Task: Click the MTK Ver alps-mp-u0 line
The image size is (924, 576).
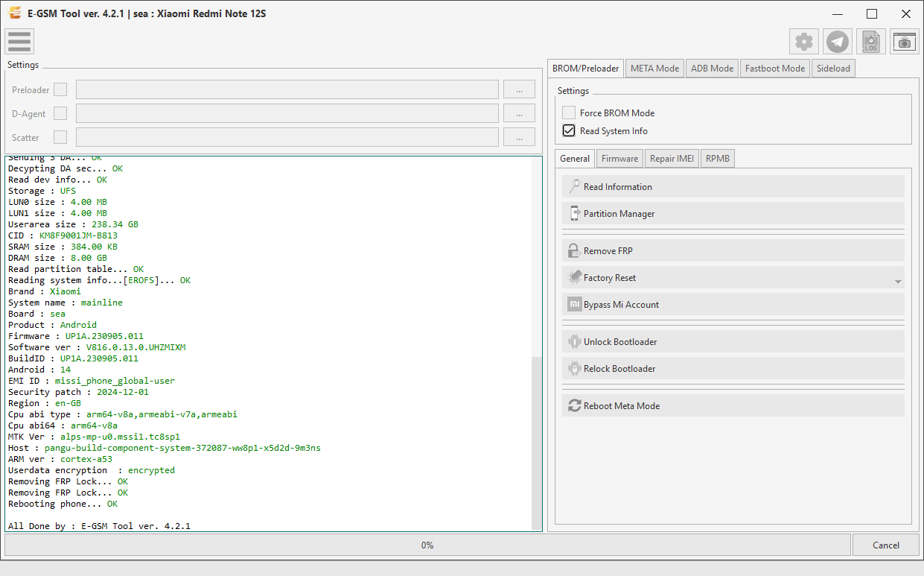Action: pyautogui.click(x=94, y=437)
